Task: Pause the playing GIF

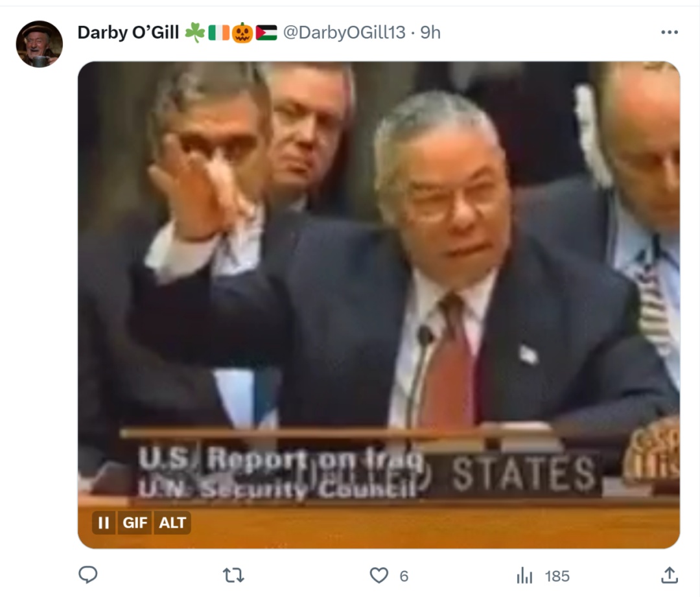Action: (x=104, y=522)
